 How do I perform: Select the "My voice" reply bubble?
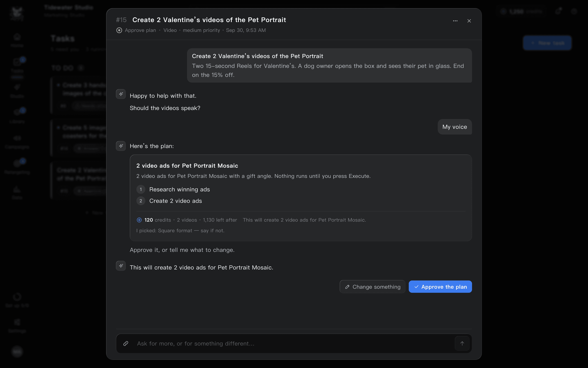(455, 127)
